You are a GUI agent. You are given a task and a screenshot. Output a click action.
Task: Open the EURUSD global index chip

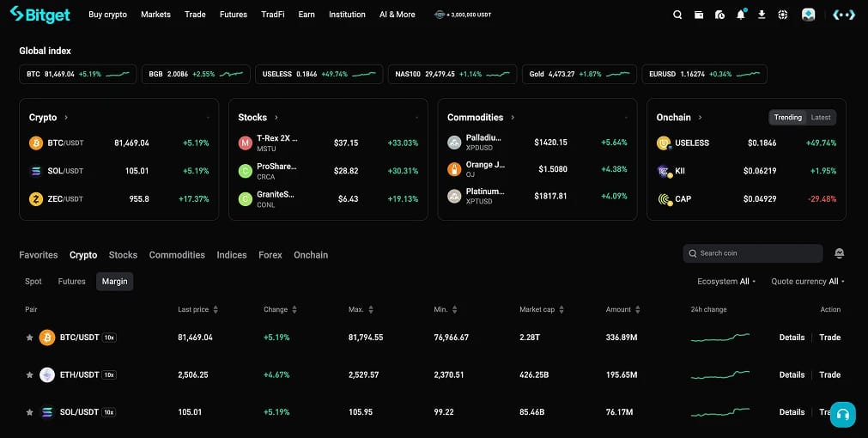click(704, 74)
